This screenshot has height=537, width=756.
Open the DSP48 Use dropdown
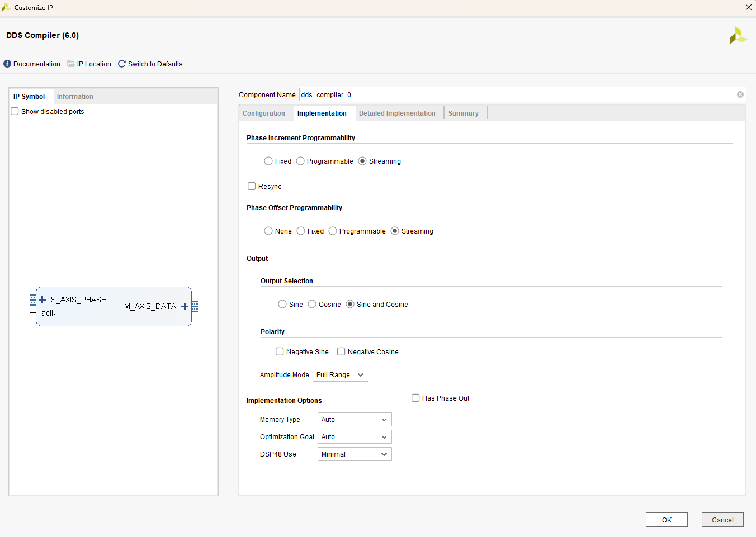[x=355, y=454]
